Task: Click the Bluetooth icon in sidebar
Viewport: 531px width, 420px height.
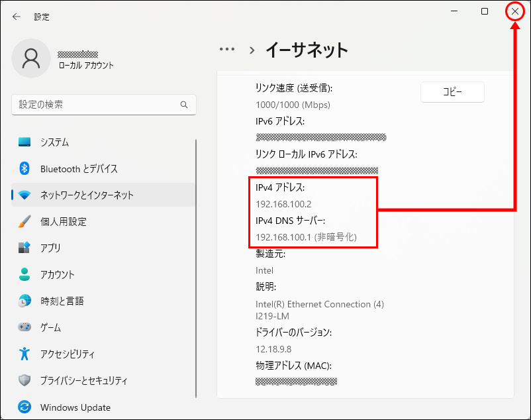Action: (x=24, y=169)
